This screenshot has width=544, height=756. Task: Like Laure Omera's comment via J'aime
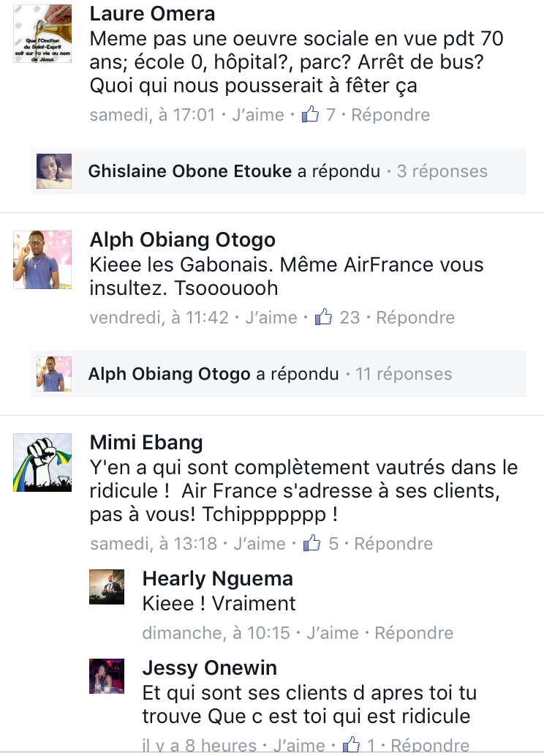click(x=258, y=115)
